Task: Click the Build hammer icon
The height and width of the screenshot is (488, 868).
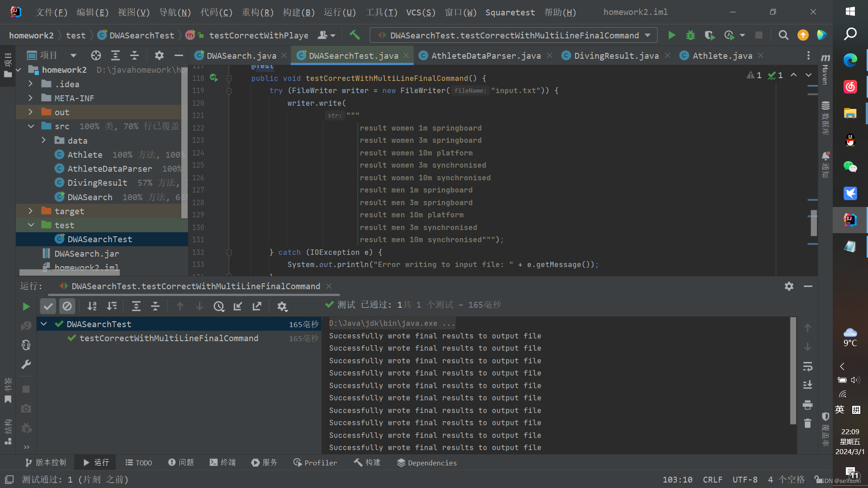Action: click(x=355, y=35)
